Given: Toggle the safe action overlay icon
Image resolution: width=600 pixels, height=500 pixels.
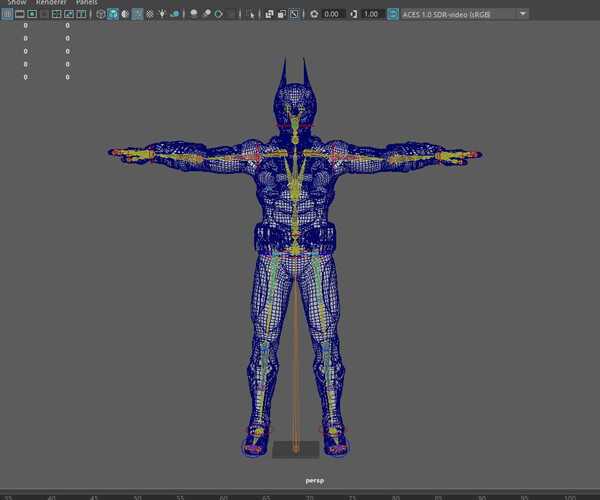Looking at the screenshot, I should coord(69,15).
